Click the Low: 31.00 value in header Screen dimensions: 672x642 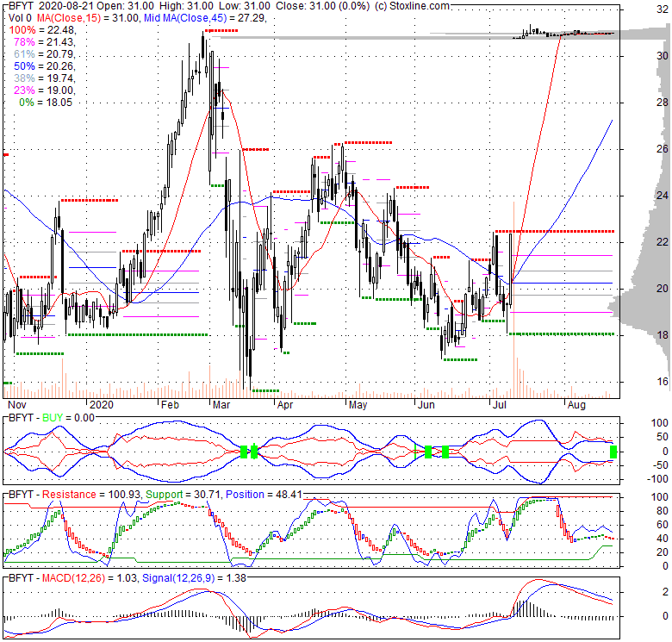tap(244, 6)
